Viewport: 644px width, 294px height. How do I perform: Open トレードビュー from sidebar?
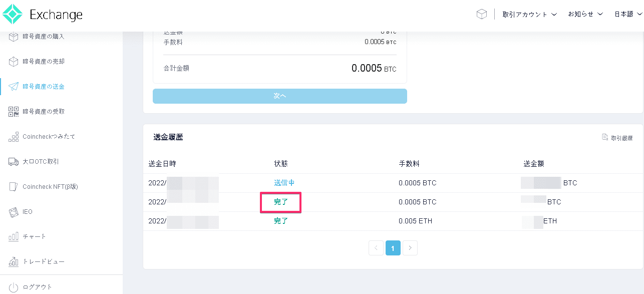pos(44,262)
